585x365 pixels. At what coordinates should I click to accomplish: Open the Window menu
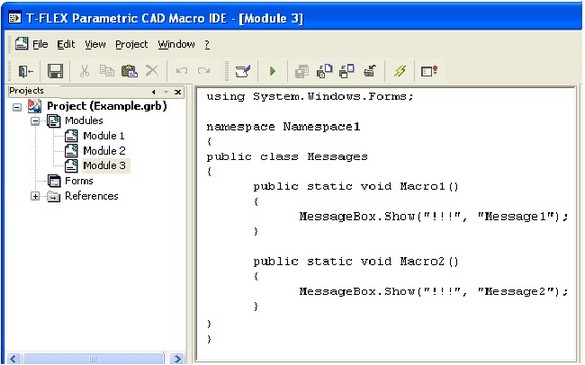tap(176, 44)
